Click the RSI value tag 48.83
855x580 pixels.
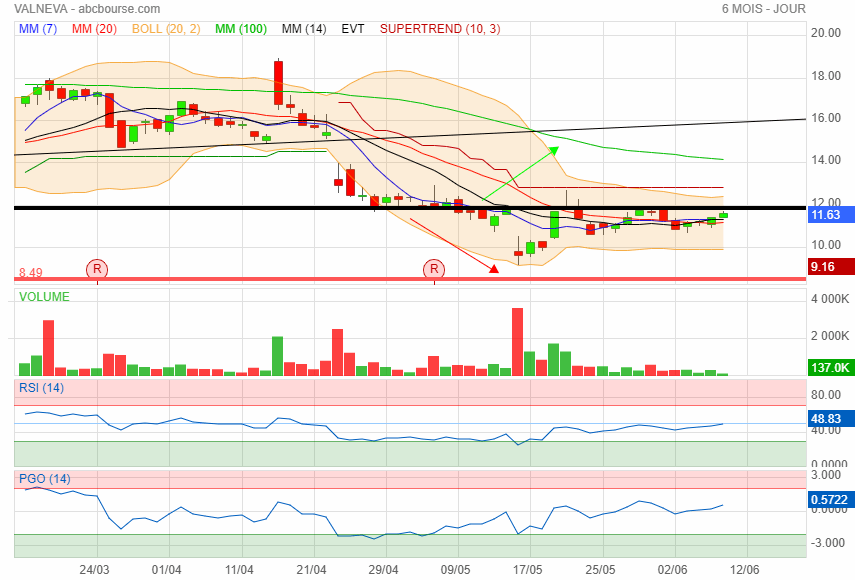831,419
